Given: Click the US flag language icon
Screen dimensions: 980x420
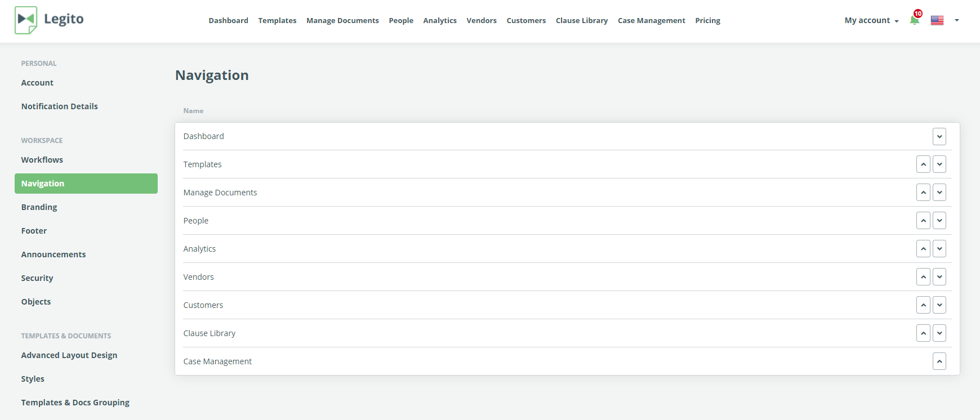Looking at the screenshot, I should click(937, 20).
